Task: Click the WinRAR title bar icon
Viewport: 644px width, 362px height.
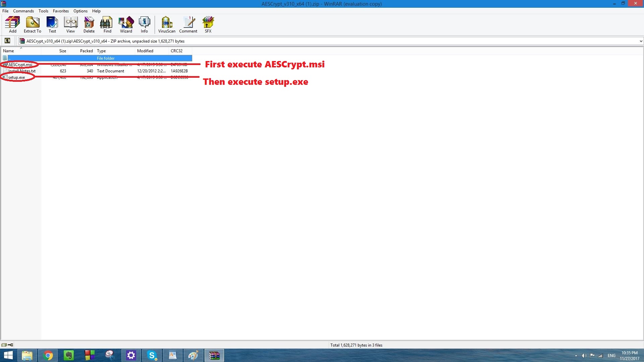Action: click(4, 4)
